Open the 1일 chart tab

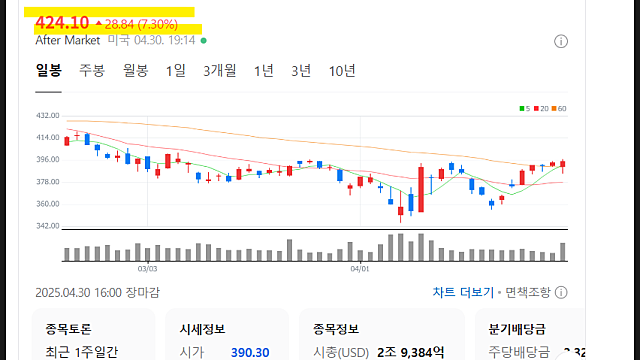(x=176, y=71)
